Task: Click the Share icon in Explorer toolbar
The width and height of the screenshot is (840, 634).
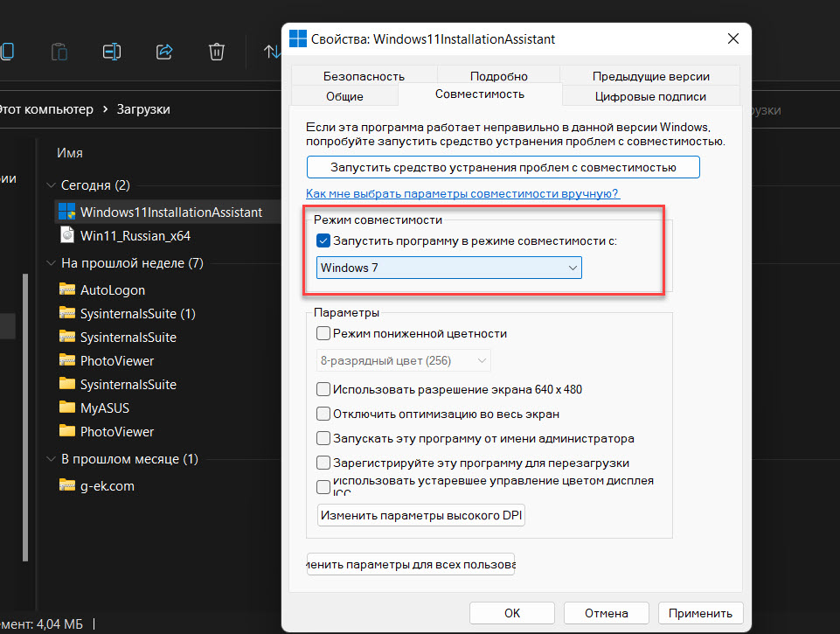Action: pyautogui.click(x=164, y=52)
